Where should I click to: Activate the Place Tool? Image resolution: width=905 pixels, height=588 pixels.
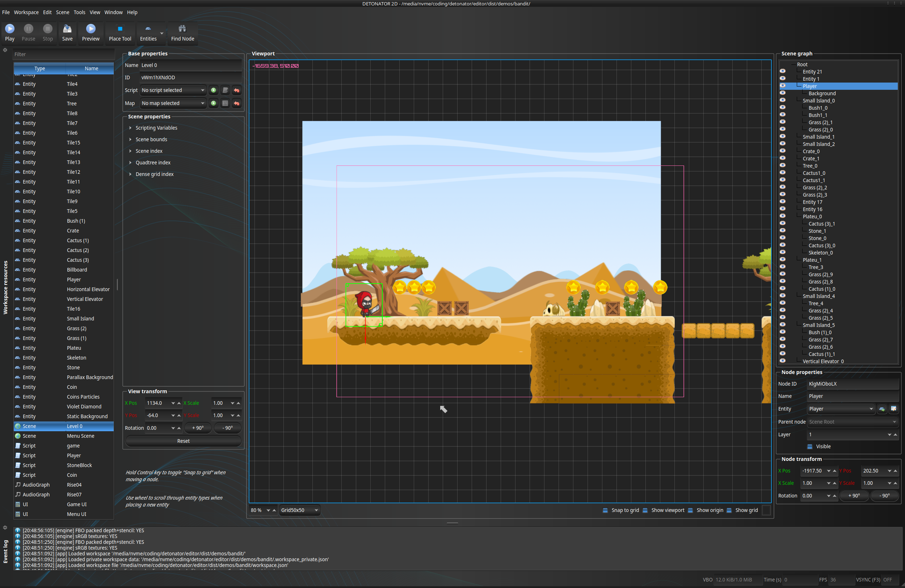point(120,29)
